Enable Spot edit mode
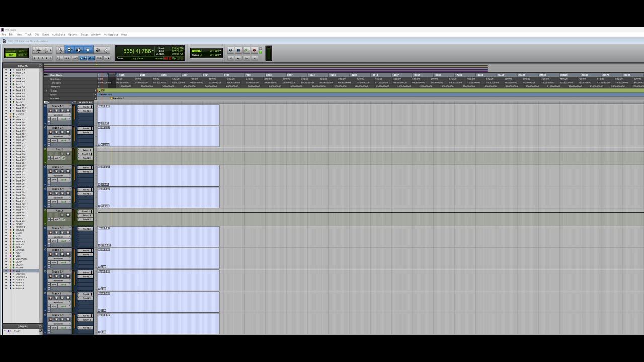644x362 pixels. click(21, 51)
